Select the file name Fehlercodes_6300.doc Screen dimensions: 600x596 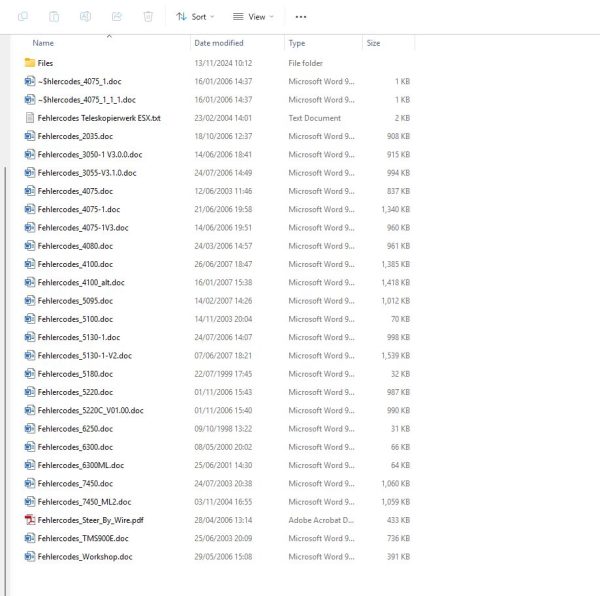75,447
